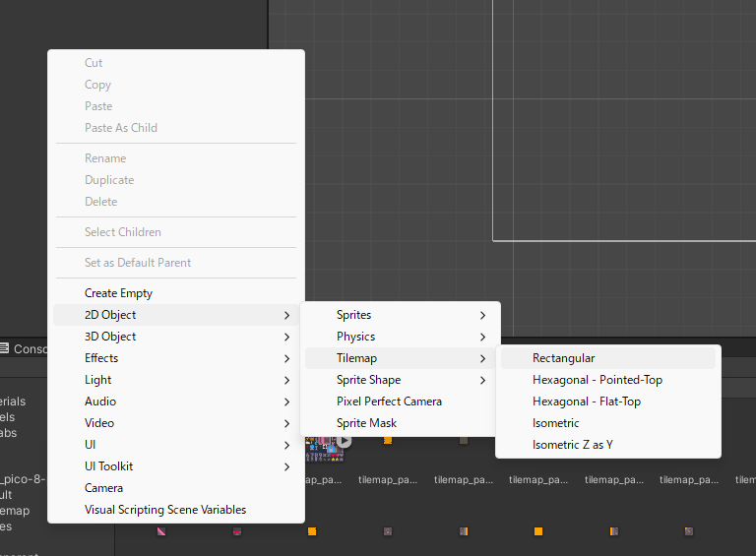Screen dimensions: 756x556
Task: Select Sprite Mask menu item
Action: coord(401,423)
